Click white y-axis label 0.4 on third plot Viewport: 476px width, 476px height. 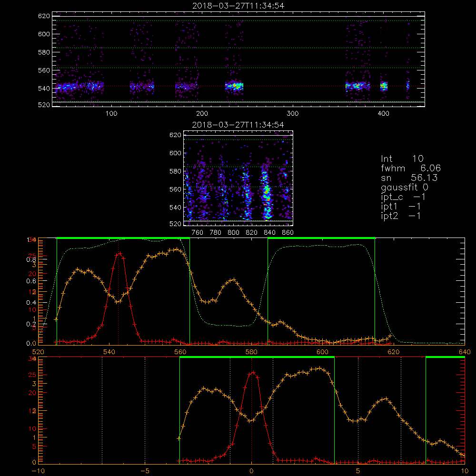31,303
